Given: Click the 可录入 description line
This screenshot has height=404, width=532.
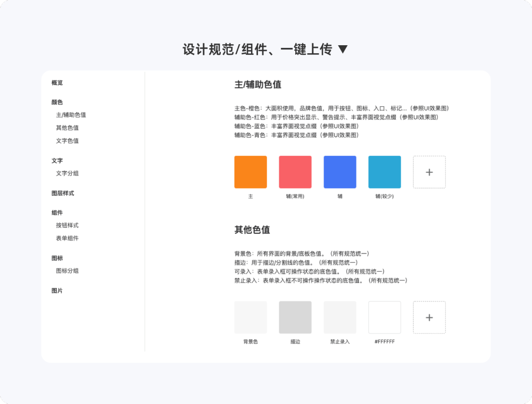Looking at the screenshot, I should [310, 272].
